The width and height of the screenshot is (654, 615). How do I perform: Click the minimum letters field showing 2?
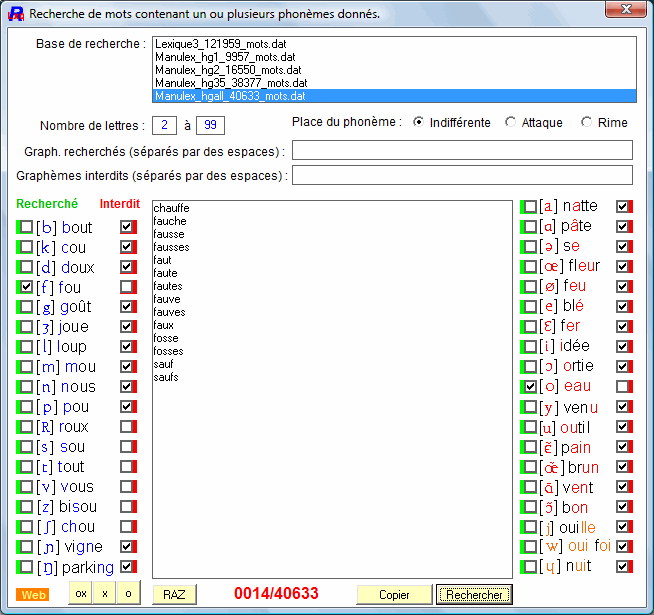click(x=164, y=125)
